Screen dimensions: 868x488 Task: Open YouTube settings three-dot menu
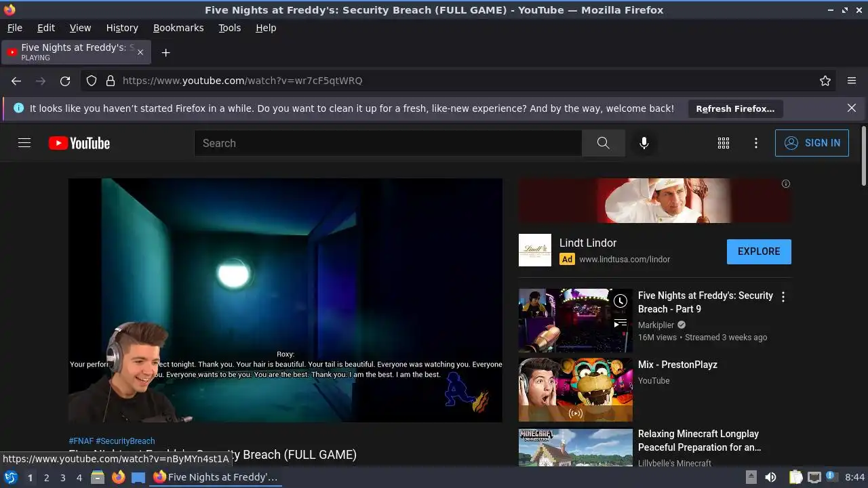(756, 143)
